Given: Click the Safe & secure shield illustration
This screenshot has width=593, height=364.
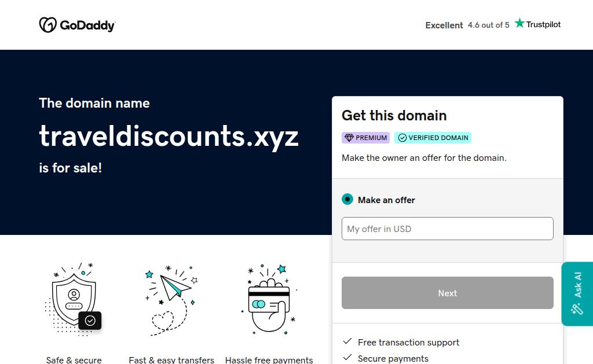Looking at the screenshot, I should (74, 299).
